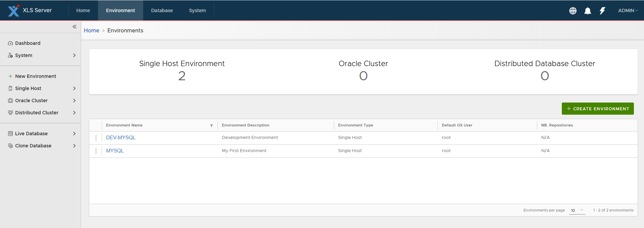Select New Environment in the sidebar
Screen dimensions: 644x228
[x=36, y=76]
